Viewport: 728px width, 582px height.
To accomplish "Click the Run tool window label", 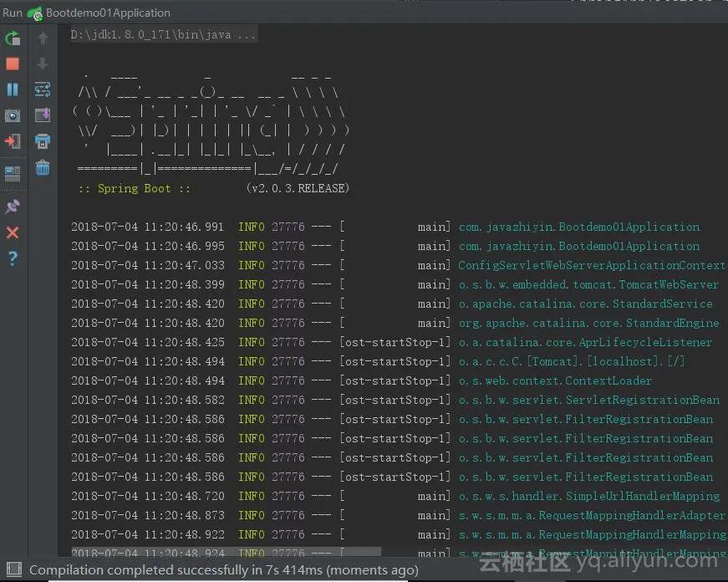I will click(12, 13).
